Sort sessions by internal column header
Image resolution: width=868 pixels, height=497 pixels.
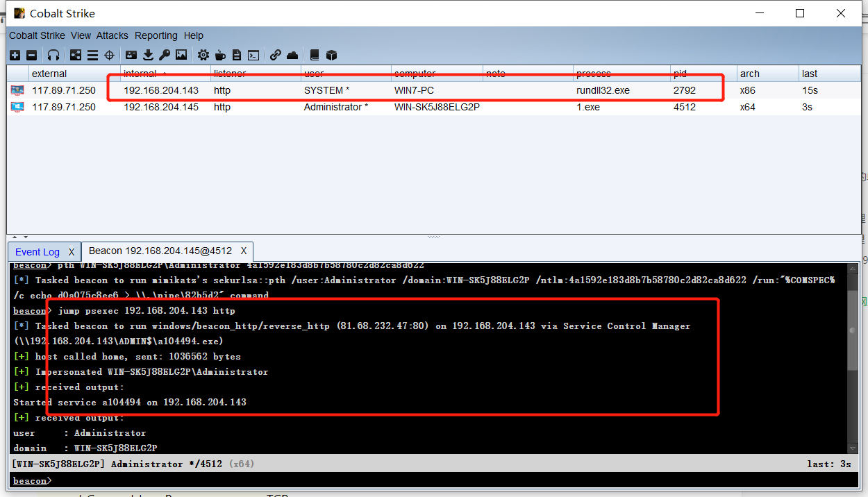coord(165,74)
